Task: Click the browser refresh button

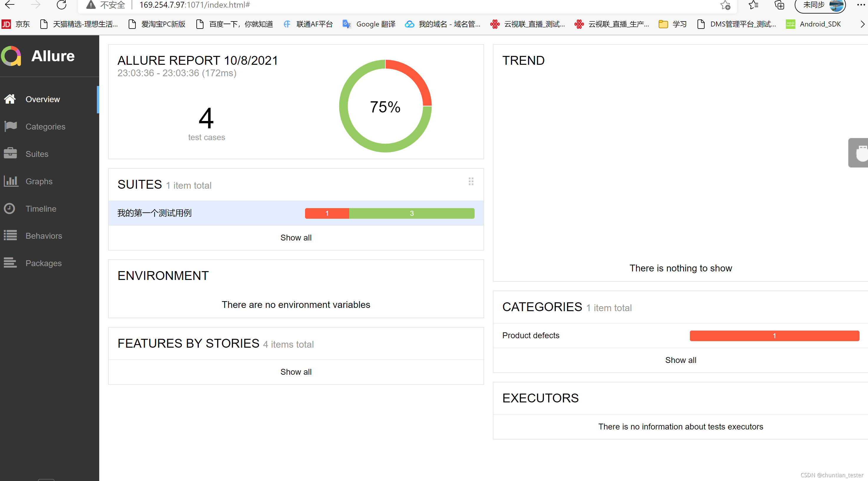Action: click(x=61, y=5)
